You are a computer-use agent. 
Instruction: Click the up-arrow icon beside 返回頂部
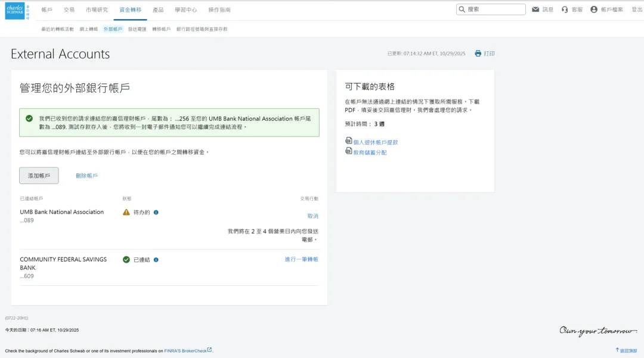point(617,350)
